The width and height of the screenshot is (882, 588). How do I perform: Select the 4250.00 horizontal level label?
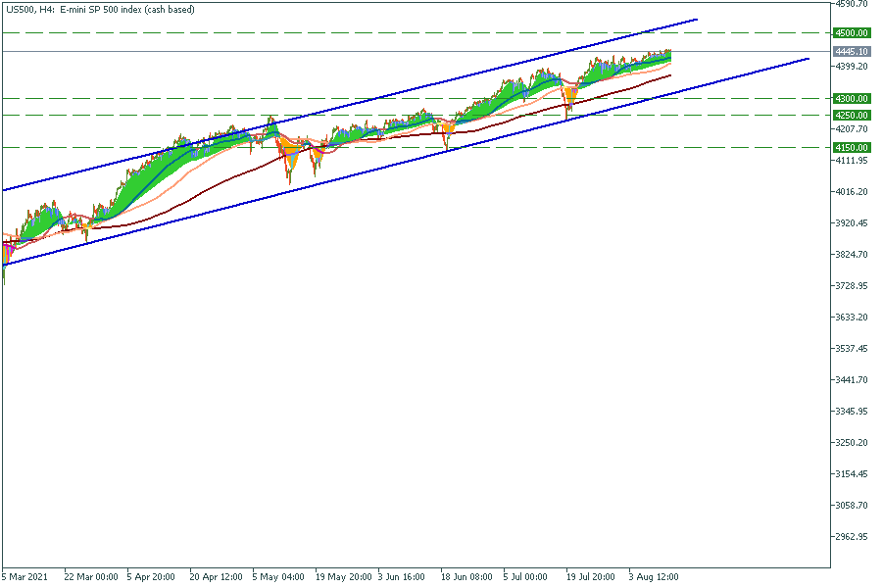click(851, 115)
